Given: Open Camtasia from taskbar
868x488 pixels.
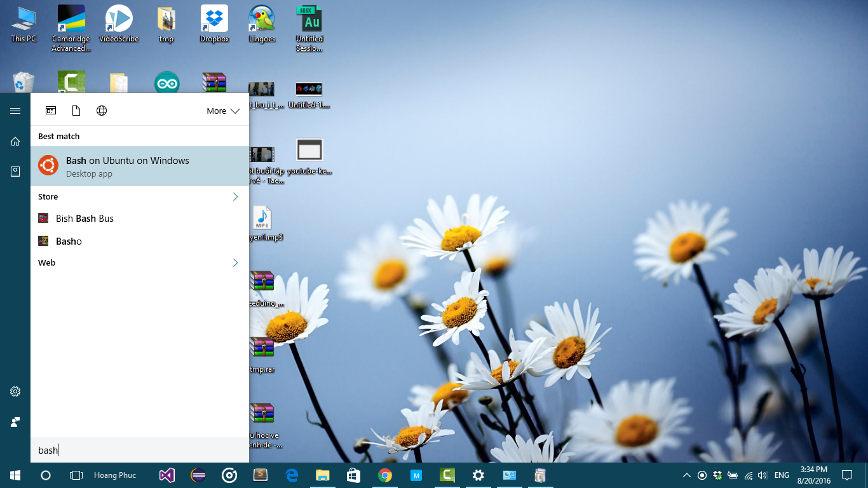Looking at the screenshot, I should 447,475.
